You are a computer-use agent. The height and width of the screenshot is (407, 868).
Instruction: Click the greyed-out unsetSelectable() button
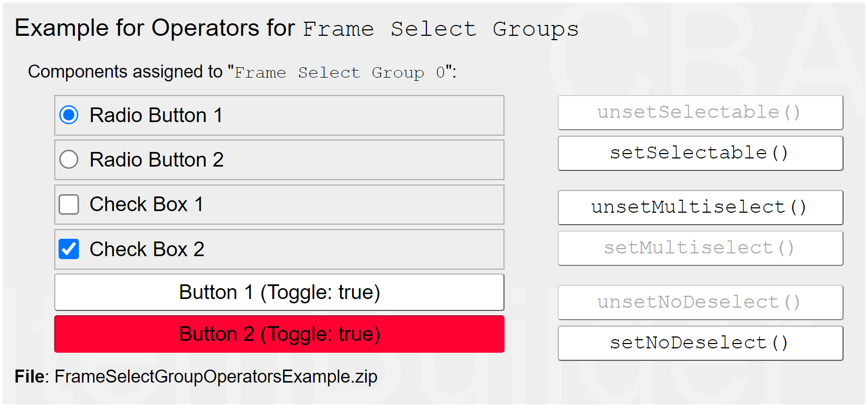700,112
